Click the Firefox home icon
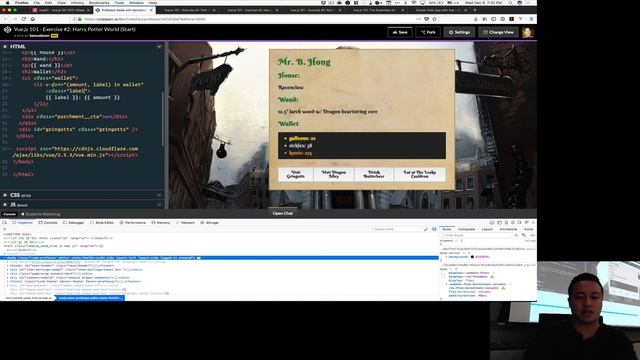Viewport: 640px width, 360px height. 33,19
